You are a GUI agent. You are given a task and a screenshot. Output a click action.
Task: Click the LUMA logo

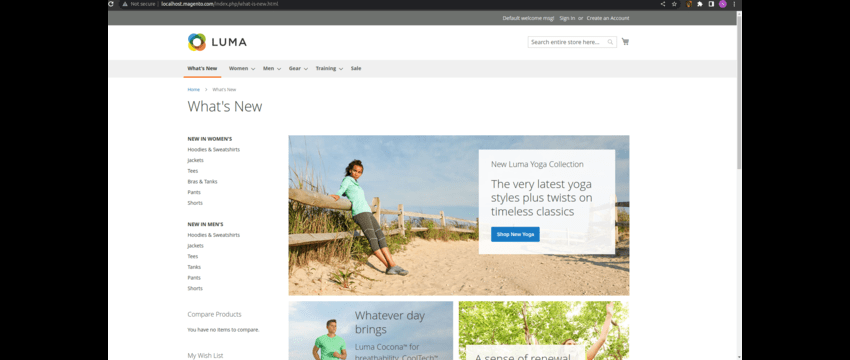coord(217,42)
